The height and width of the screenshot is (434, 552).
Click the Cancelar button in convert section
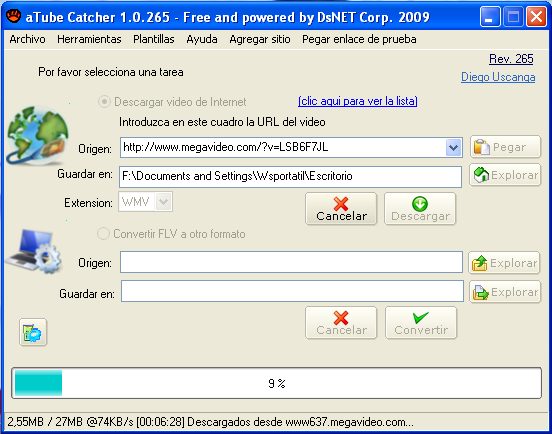click(x=341, y=323)
